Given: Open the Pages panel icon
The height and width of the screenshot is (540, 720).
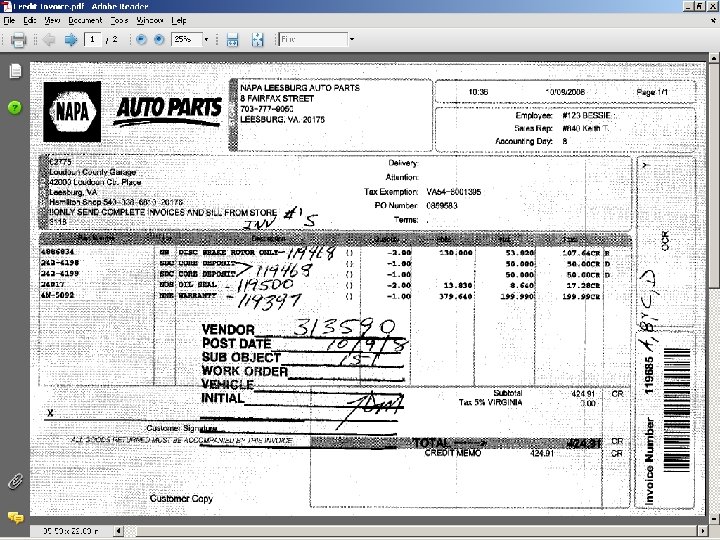Looking at the screenshot, I should click(15, 71).
